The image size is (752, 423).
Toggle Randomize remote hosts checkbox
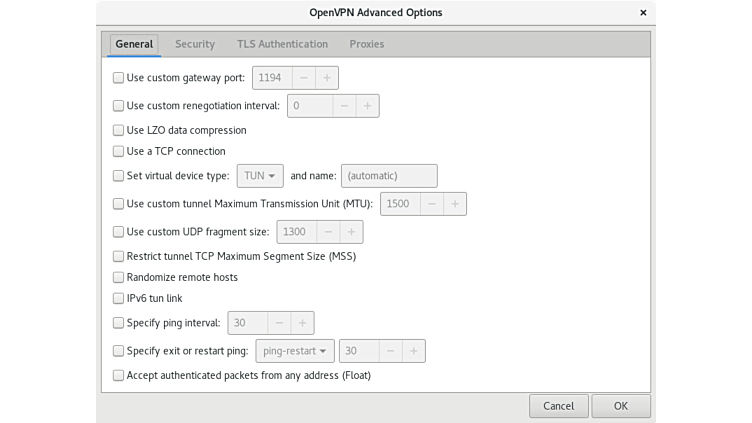[x=119, y=277]
